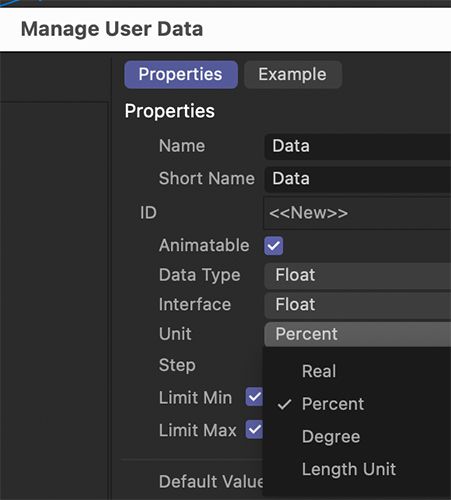
Task: Collapse the Unit dropdown showing Percent
Action: click(x=358, y=334)
